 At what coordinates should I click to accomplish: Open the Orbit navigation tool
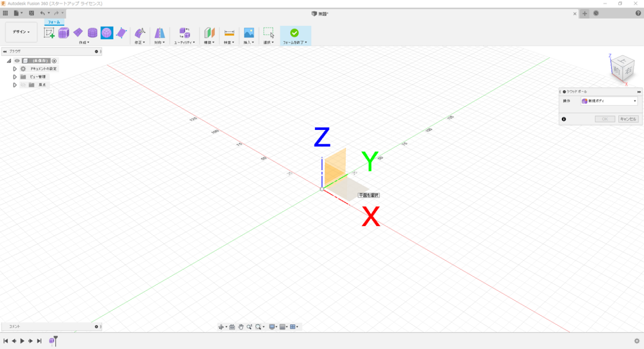pos(221,326)
